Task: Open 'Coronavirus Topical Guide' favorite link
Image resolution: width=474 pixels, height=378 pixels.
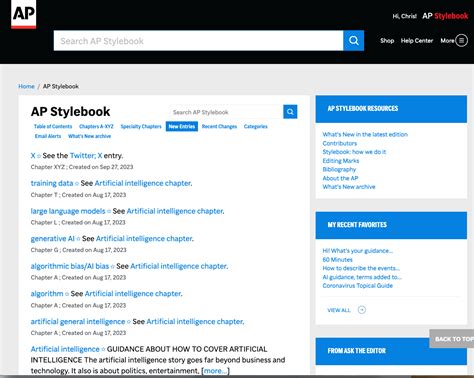Action: click(358, 286)
